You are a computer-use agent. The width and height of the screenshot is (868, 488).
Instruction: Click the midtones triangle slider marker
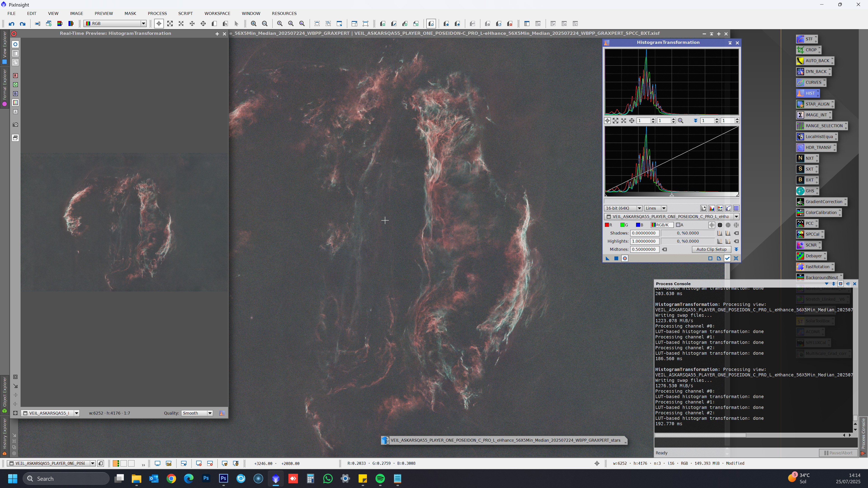pyautogui.click(x=672, y=195)
